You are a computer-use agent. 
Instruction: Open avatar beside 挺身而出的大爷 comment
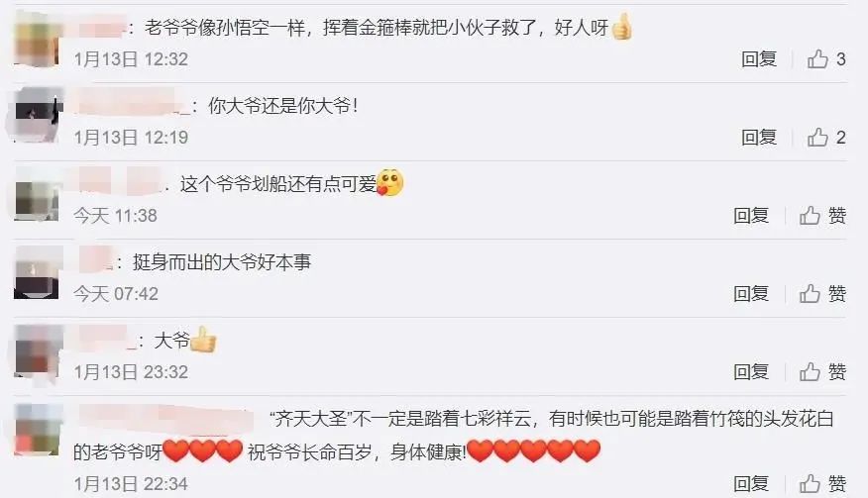click(x=37, y=273)
